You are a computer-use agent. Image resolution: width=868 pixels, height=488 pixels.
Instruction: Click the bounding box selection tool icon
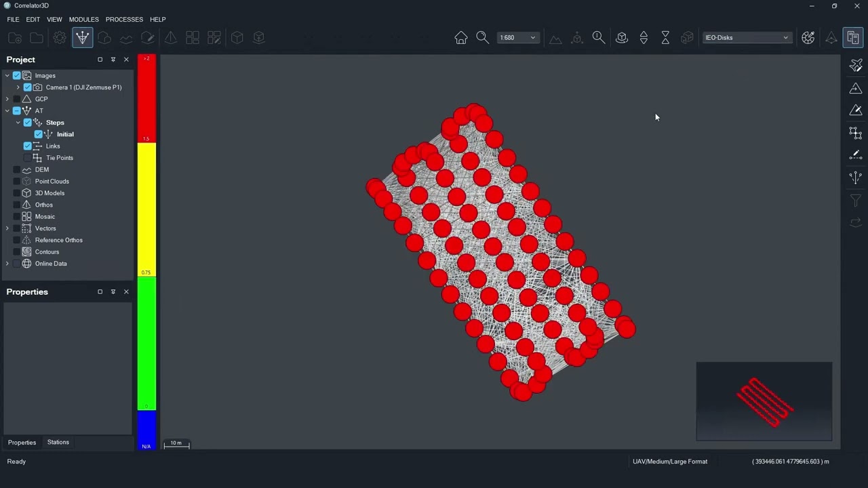pos(856,133)
